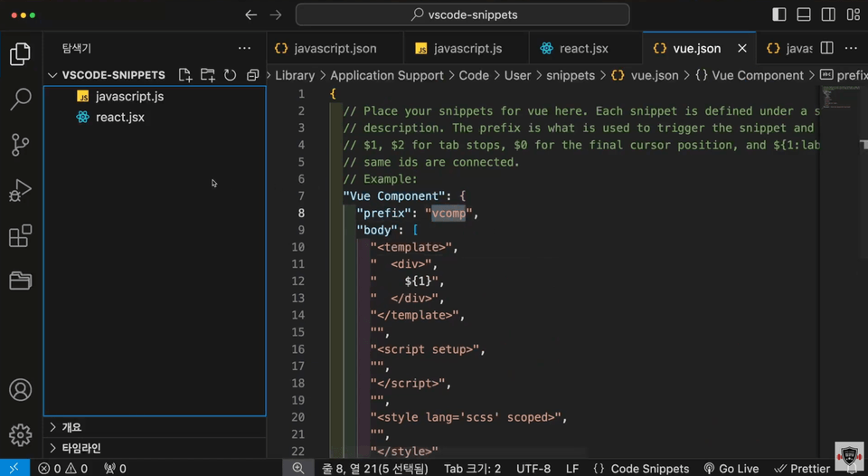Switch to the react.jsx tab

point(586,48)
